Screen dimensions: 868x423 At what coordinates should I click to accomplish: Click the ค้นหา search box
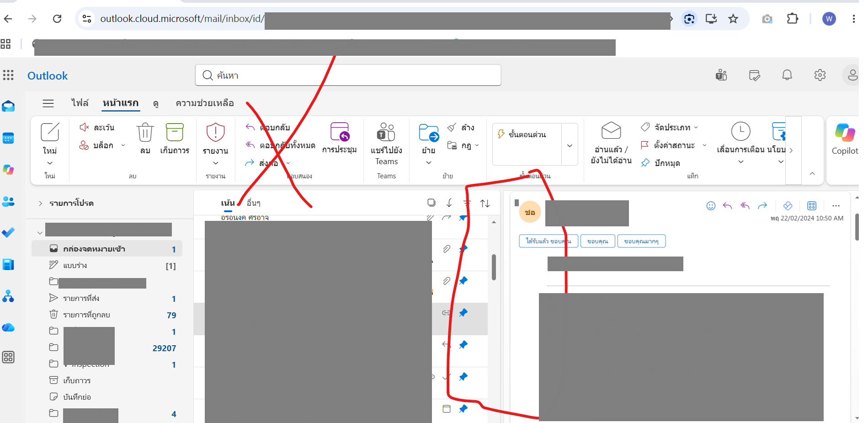348,75
